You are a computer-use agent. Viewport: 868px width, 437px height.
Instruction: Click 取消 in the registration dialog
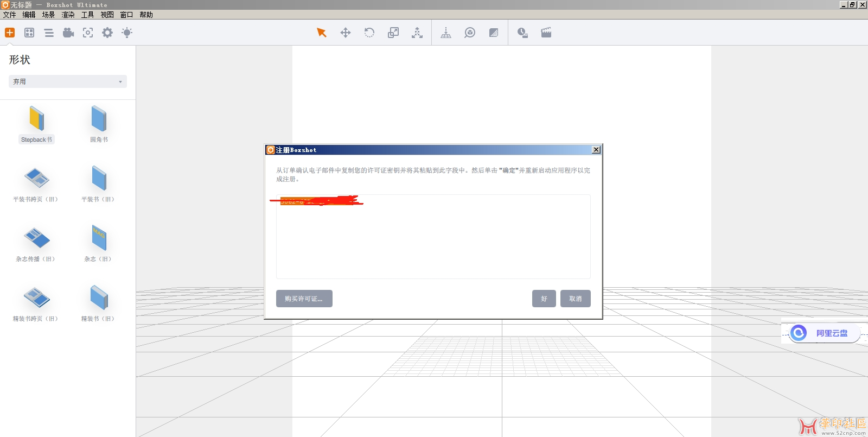pyautogui.click(x=576, y=299)
